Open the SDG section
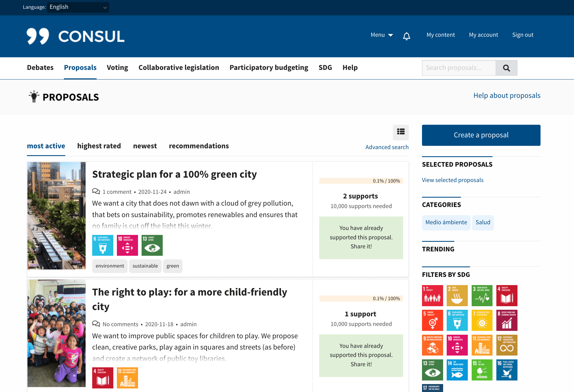The width and height of the screenshot is (574, 392). [x=325, y=67]
